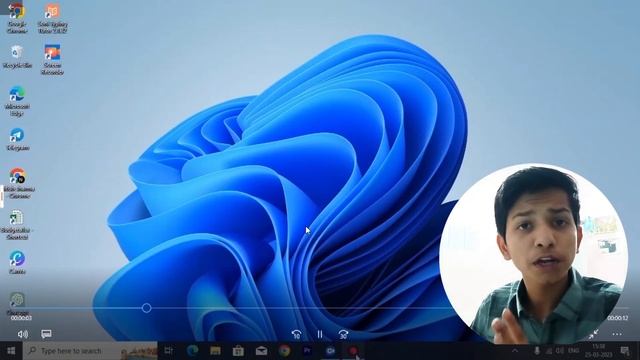This screenshot has width=640, height=360.
Task: Mute the video player volume
Action: (22, 334)
